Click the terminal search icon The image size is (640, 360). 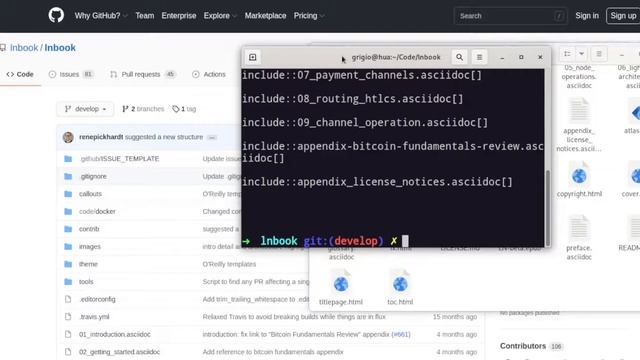click(x=459, y=57)
